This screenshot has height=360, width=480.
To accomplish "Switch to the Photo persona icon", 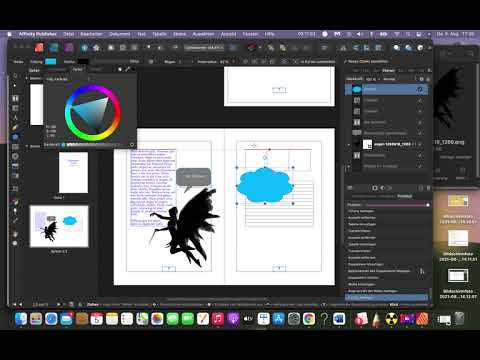I will pyautogui.click(x=69, y=48).
